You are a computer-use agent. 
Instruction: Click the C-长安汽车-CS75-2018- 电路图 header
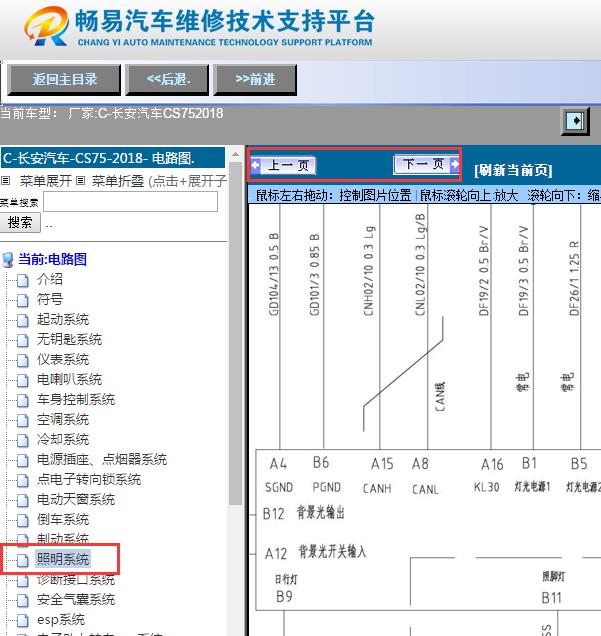[x=113, y=158]
